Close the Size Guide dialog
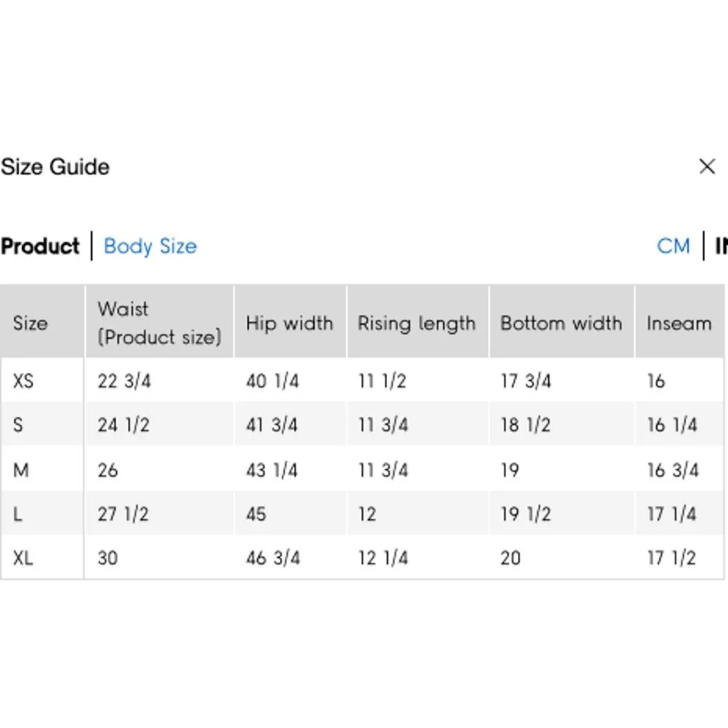The image size is (728, 728). pyautogui.click(x=707, y=167)
